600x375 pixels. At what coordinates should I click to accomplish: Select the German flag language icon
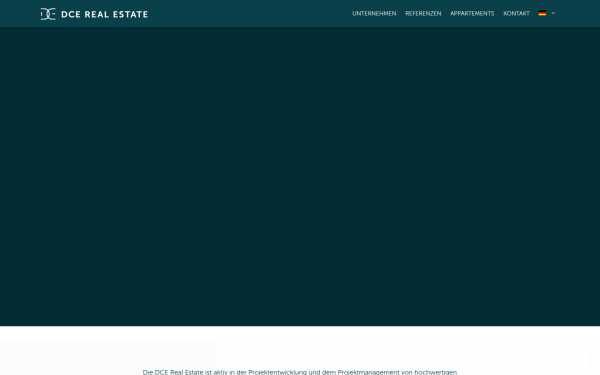click(x=542, y=13)
